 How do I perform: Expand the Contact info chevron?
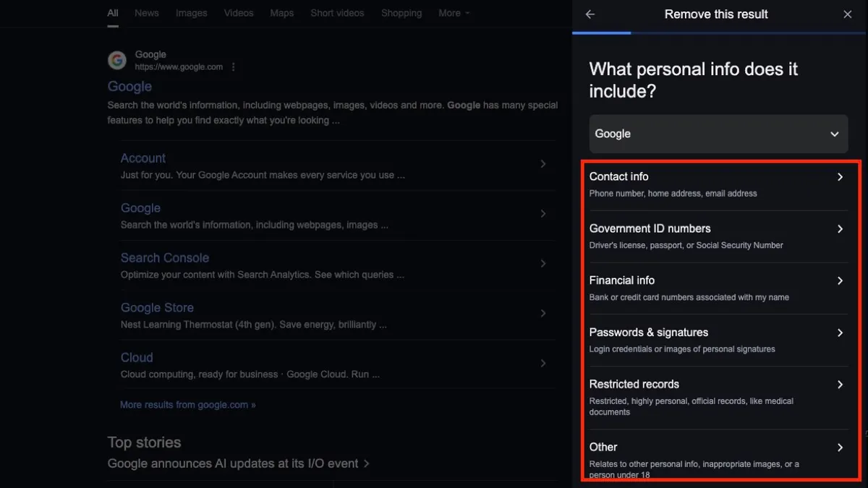tap(840, 177)
